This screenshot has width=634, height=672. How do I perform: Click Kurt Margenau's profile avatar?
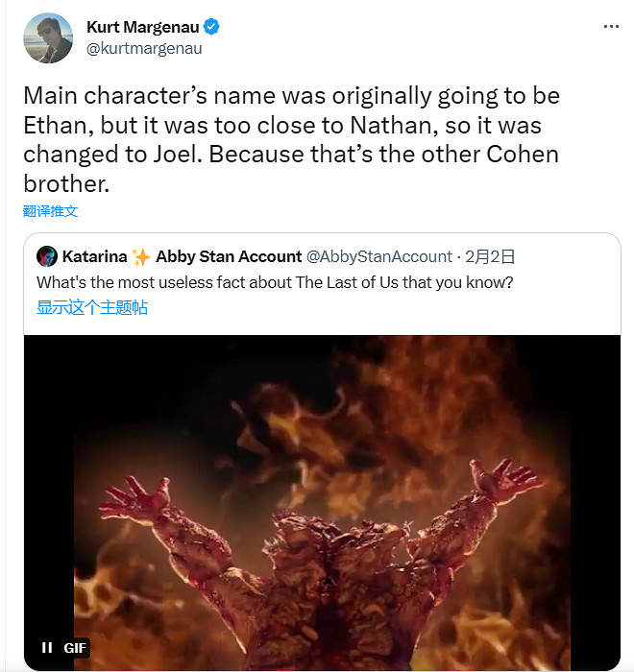47,37
